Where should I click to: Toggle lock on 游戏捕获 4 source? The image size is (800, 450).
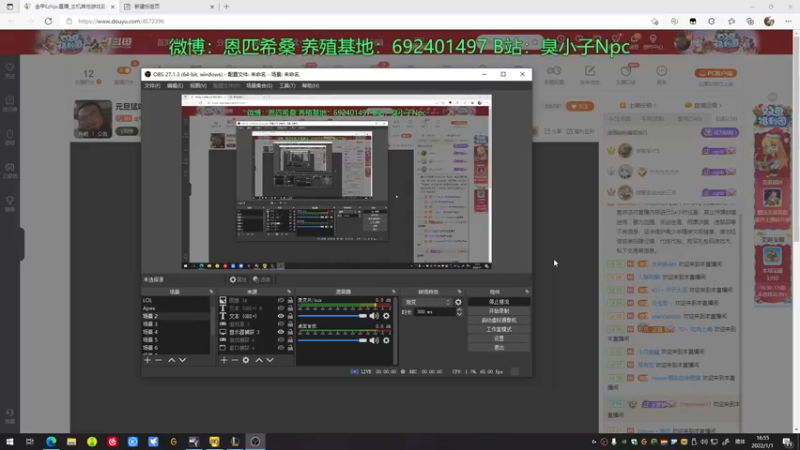pyautogui.click(x=290, y=340)
